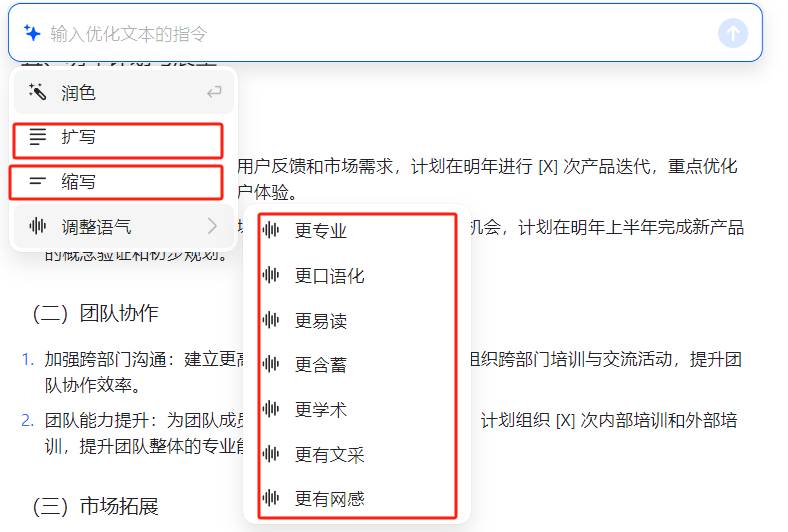Select the 润色 polish menu option
Screen dimensions: 788x532
pos(124,92)
